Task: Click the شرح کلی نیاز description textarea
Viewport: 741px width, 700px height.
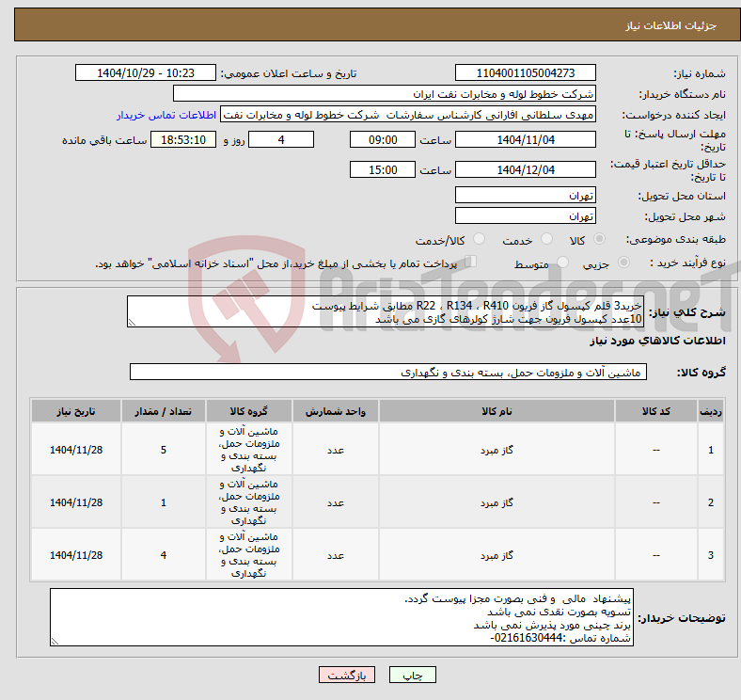Action: (386, 311)
